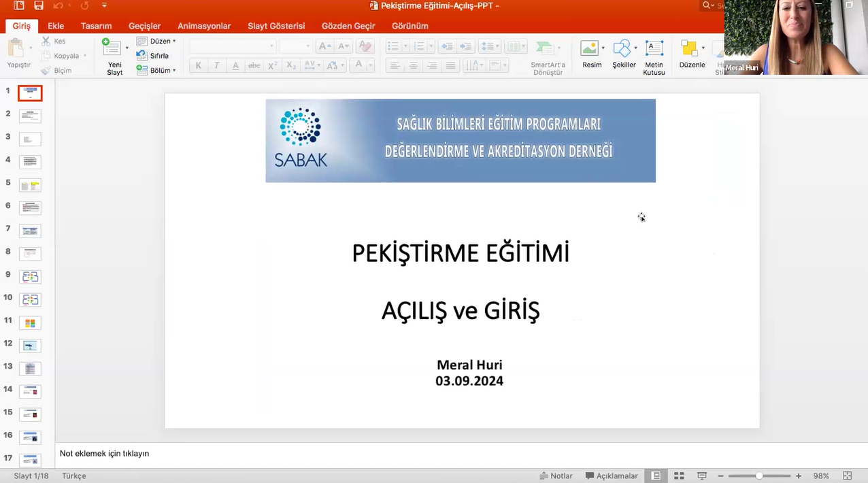
Task: Insert a picture with the Resim icon
Action: (x=589, y=49)
